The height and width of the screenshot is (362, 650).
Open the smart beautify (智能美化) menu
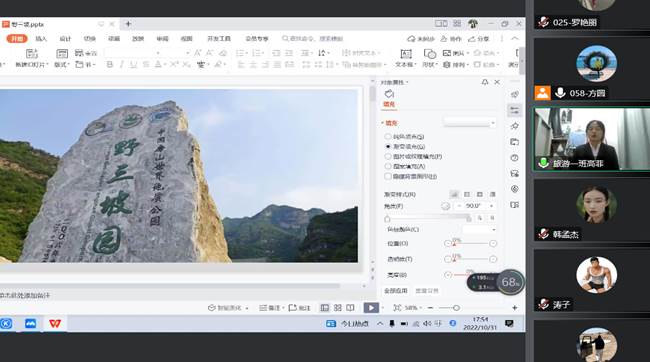click(x=228, y=308)
